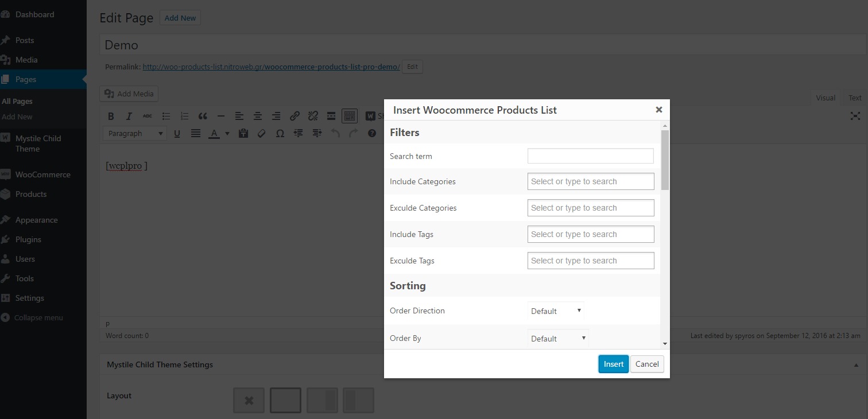Image resolution: width=868 pixels, height=419 pixels.
Task: Click the Search term input field
Action: pyautogui.click(x=590, y=156)
